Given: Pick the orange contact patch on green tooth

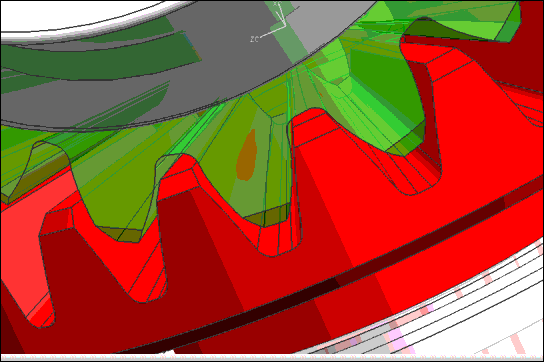Looking at the screenshot, I should coord(247,155).
